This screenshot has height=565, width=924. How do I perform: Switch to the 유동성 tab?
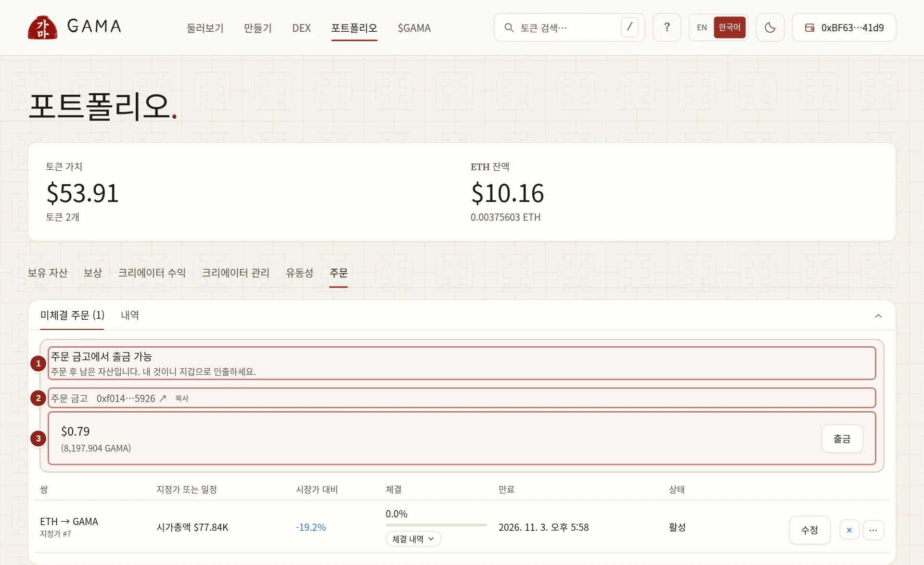click(x=299, y=273)
